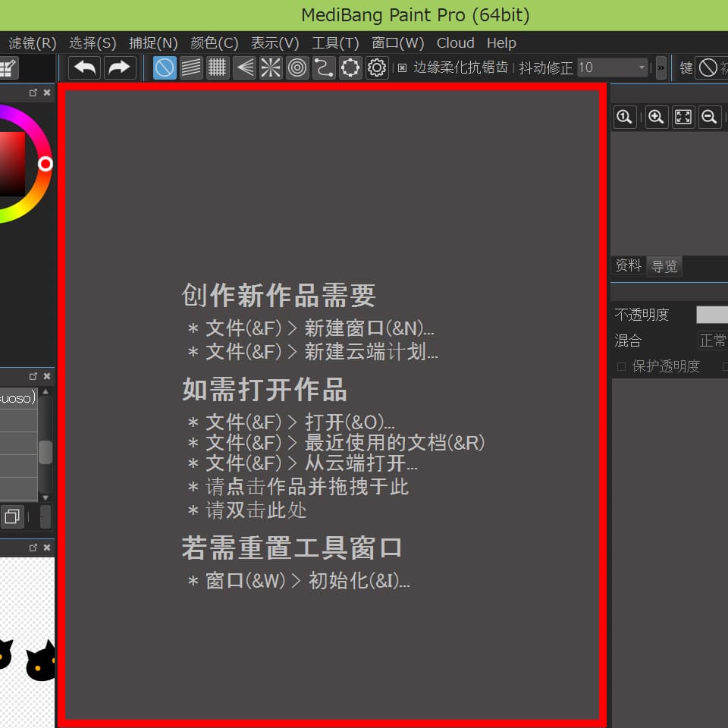Select the parallel lines snap guide
Screen dimensions: 728x728
[x=191, y=67]
